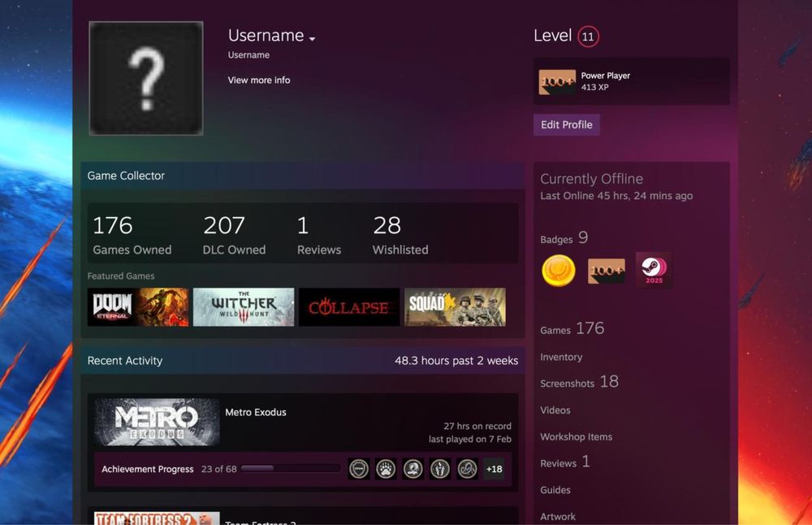Click the 100+ badge in Badges row
This screenshot has width=812, height=525.
pyautogui.click(x=607, y=271)
